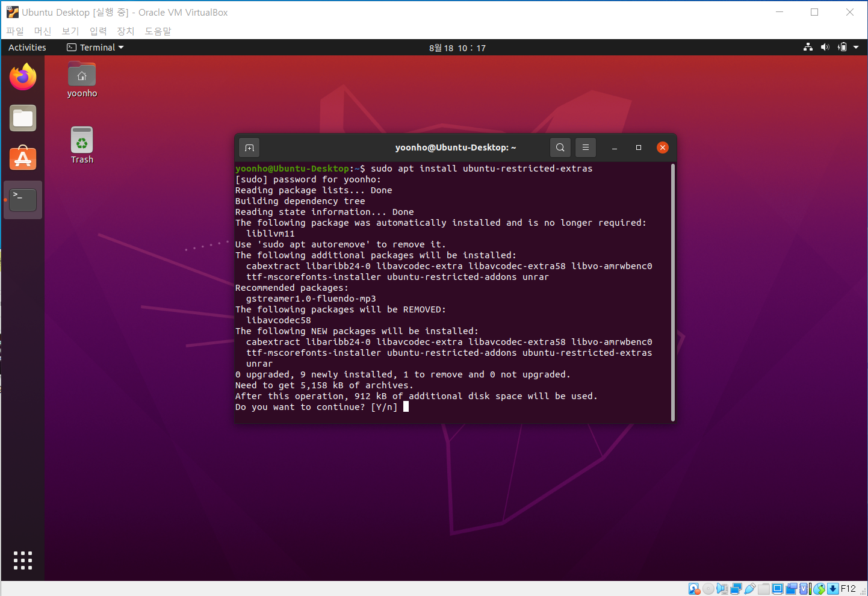Click VirtualBox audio indicator in status bar

pos(722,589)
